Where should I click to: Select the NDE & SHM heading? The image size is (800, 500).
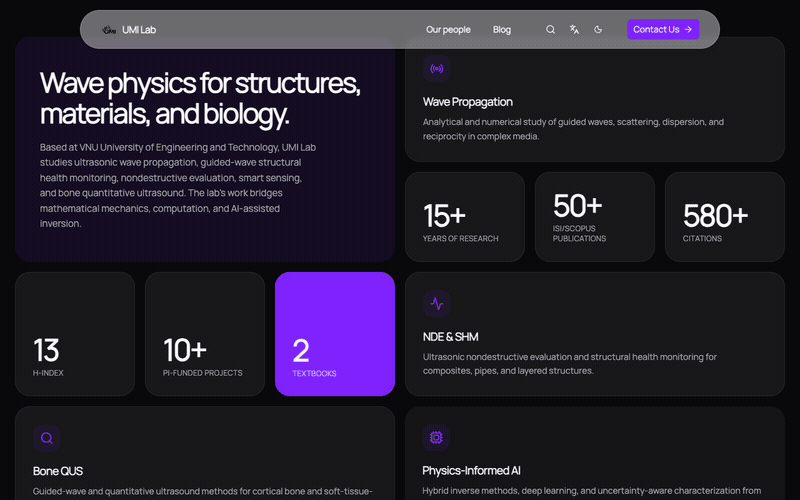pyautogui.click(x=451, y=337)
